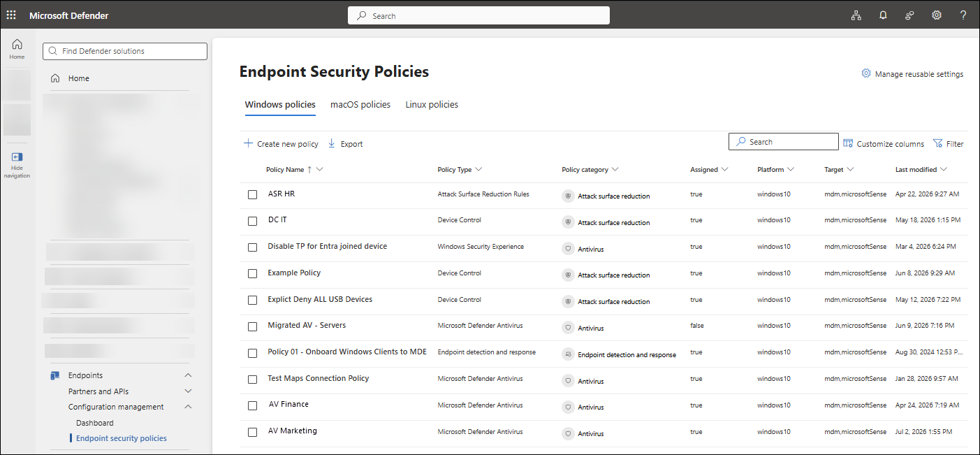The image size is (980, 455).
Task: Select the Policy 01 Onboard Windows Clients checkbox
Action: click(x=252, y=353)
